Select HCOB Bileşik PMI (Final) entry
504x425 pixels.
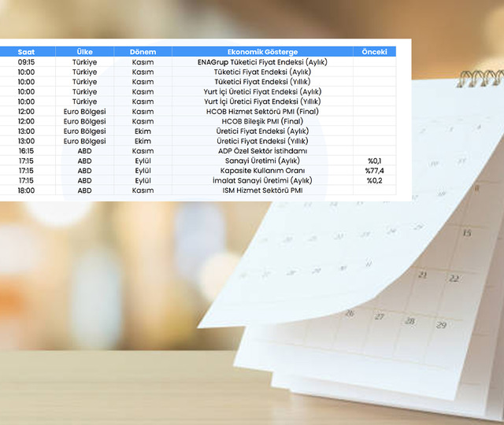tap(262, 122)
